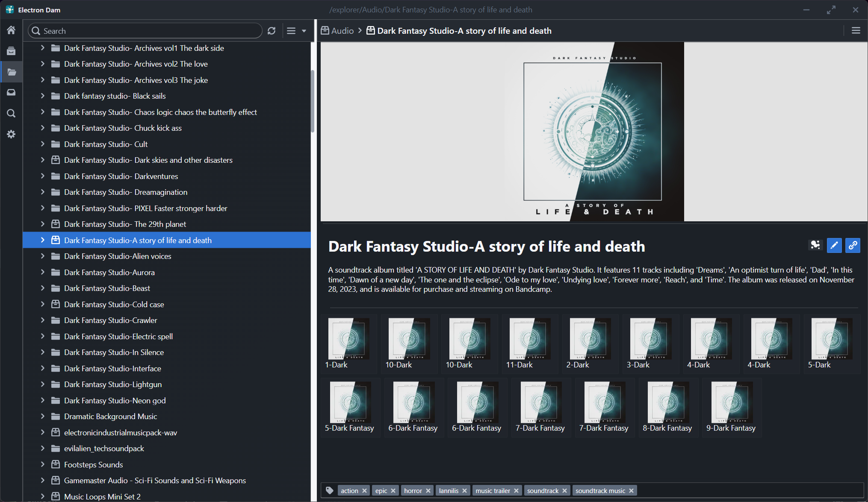Open the list view dropdown arrow

tap(304, 31)
